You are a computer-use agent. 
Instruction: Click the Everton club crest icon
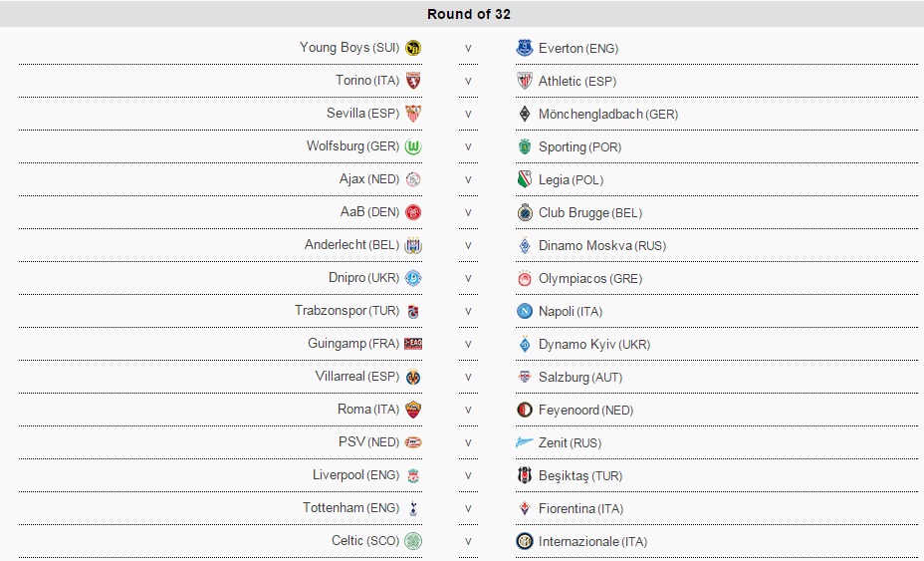[525, 48]
